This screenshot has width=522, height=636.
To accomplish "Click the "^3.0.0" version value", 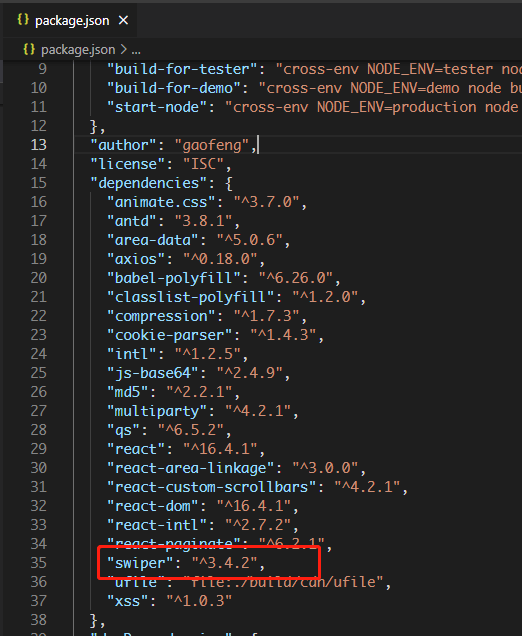I will pos(325,468).
